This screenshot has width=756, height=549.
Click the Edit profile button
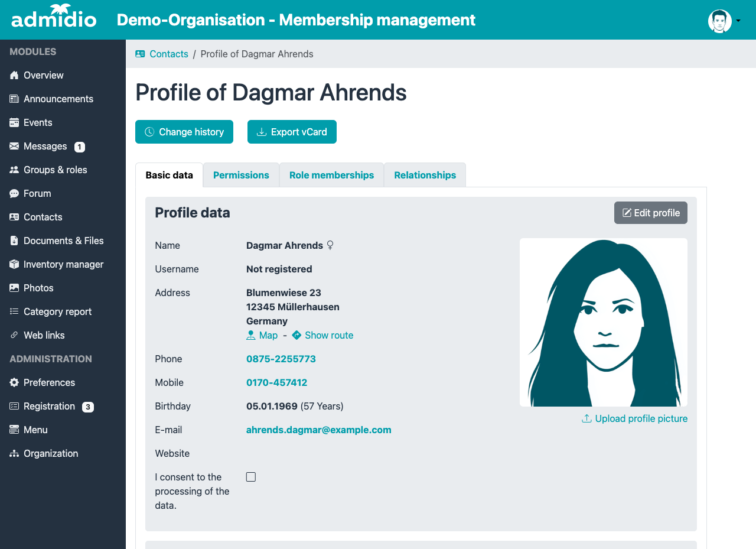coord(651,213)
